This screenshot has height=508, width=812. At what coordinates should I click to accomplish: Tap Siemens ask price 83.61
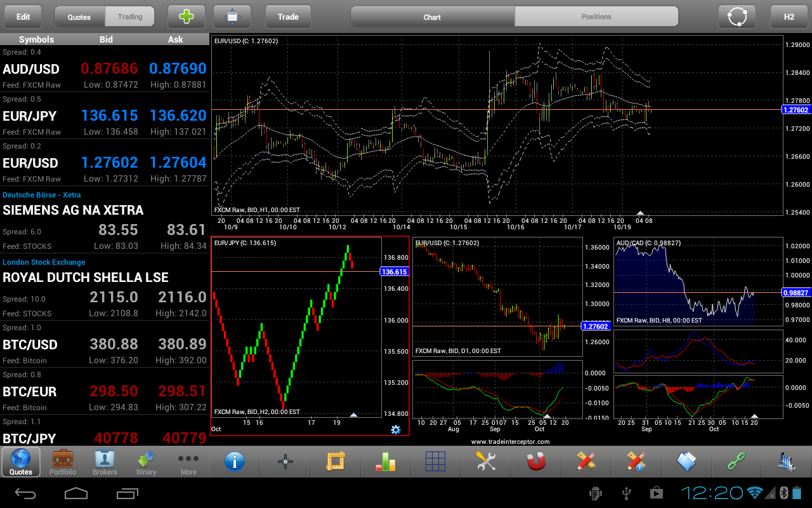(187, 230)
